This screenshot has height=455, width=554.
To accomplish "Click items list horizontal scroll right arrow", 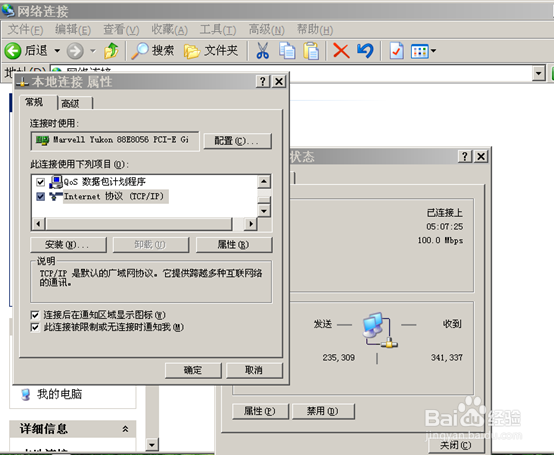I will pyautogui.click(x=251, y=224).
